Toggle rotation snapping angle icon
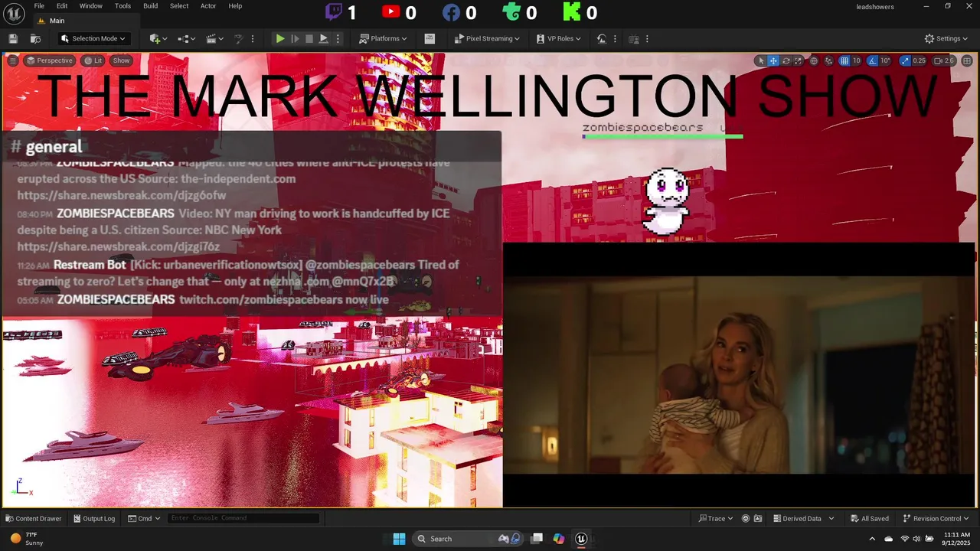Screen dimensions: 980x551 872,60
